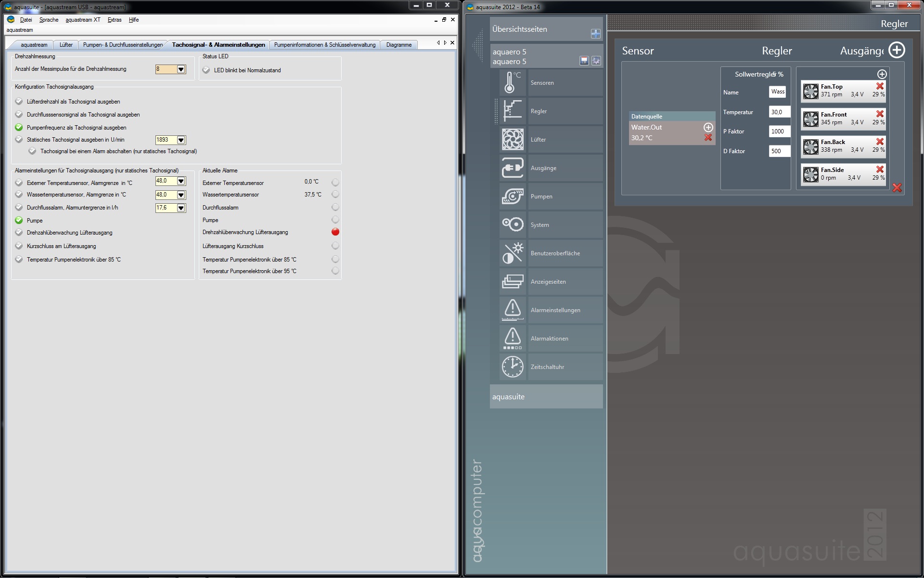The image size is (924, 578).
Task: Delete the Water.Out data source
Action: pos(708,138)
